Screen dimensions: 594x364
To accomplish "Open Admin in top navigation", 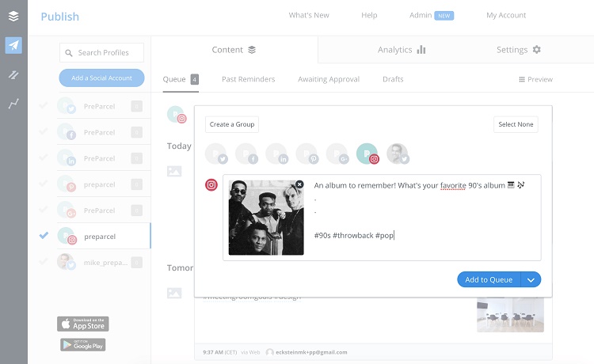I will (421, 15).
